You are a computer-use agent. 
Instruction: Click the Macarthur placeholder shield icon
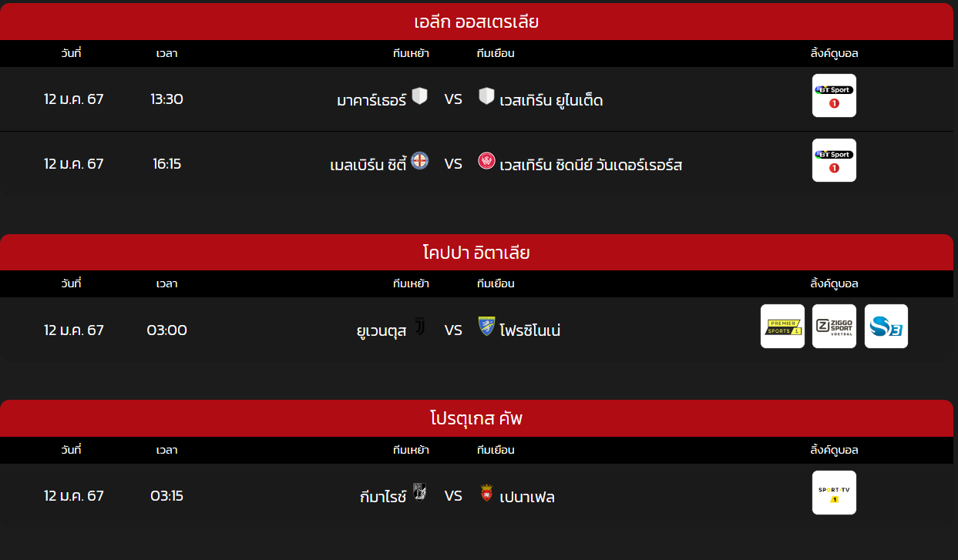coord(419,96)
